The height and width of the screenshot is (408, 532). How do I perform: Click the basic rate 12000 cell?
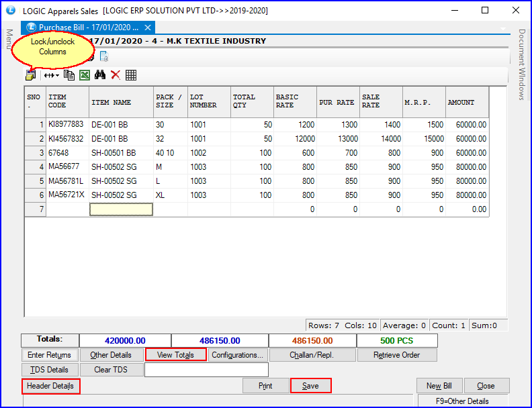coord(295,139)
